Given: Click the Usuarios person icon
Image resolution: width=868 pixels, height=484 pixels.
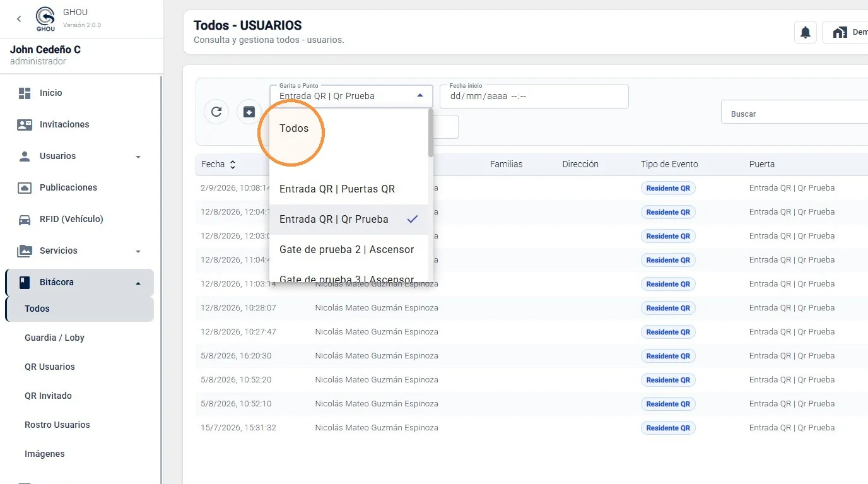Looking at the screenshot, I should (x=25, y=156).
